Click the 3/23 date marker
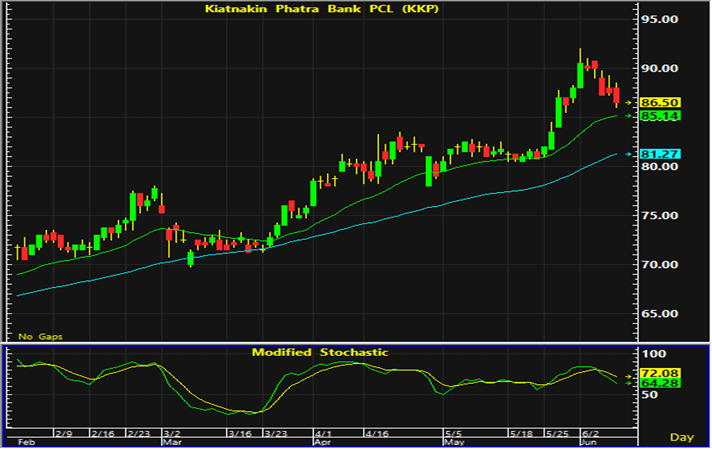Image resolution: width=712 pixels, height=449 pixels. tap(276, 434)
